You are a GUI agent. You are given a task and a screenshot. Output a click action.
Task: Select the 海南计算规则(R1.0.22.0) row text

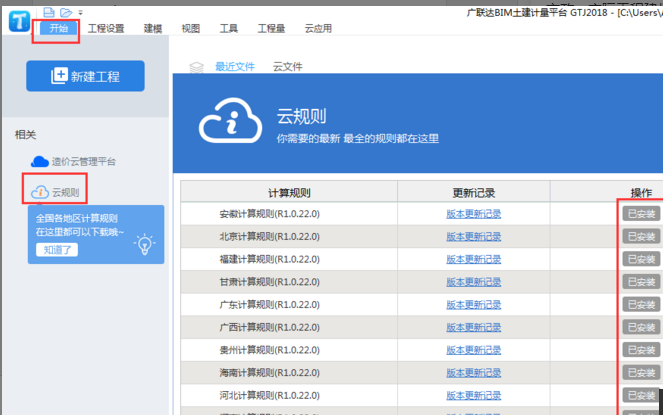point(269,373)
